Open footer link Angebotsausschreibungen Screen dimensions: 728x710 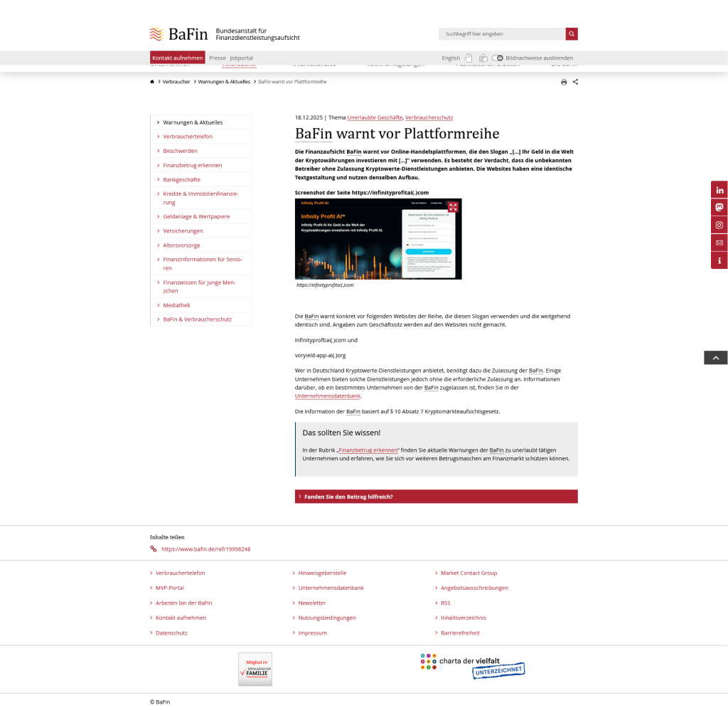pyautogui.click(x=474, y=588)
